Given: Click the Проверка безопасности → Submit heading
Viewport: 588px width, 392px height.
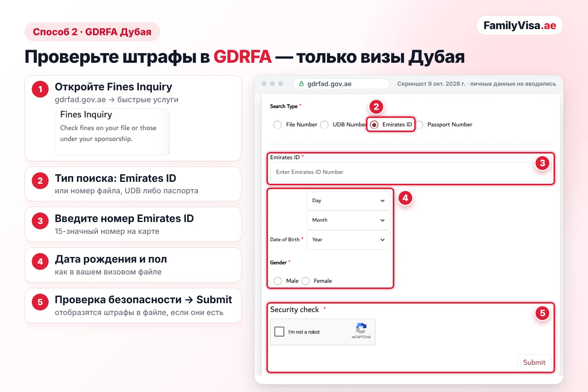Looking at the screenshot, I should (143, 300).
